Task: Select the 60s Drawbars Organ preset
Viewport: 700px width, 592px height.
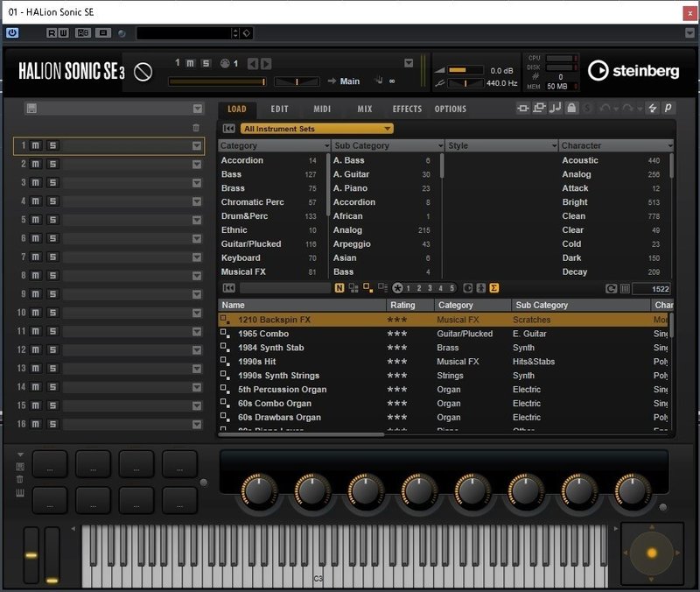Action: click(444, 418)
